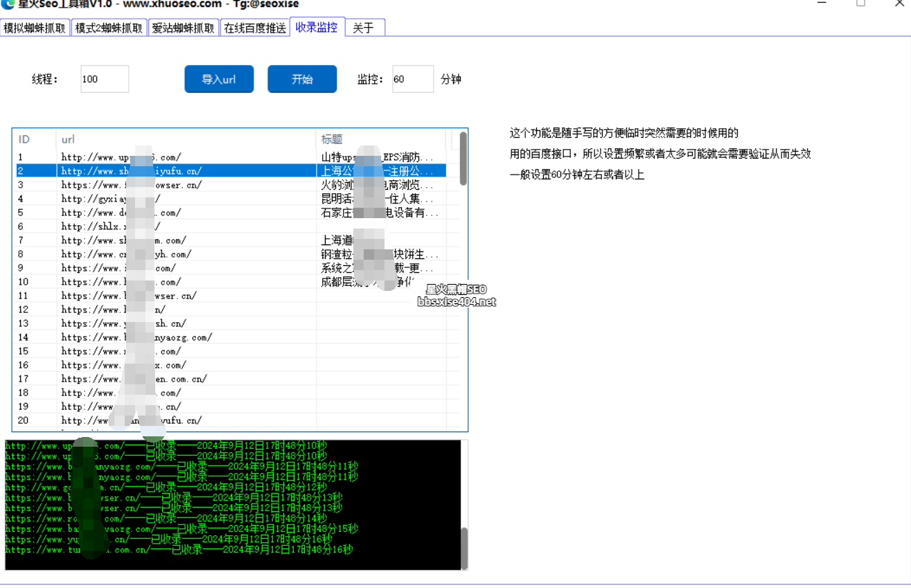Open the 模式2蜘蛛抓取 tab
The width and height of the screenshot is (911, 588).
tap(109, 28)
